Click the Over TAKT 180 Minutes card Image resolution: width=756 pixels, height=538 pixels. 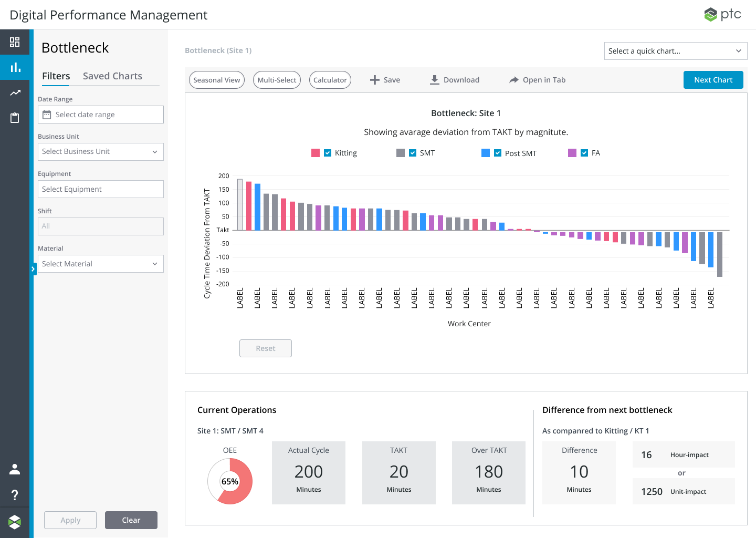click(x=489, y=473)
